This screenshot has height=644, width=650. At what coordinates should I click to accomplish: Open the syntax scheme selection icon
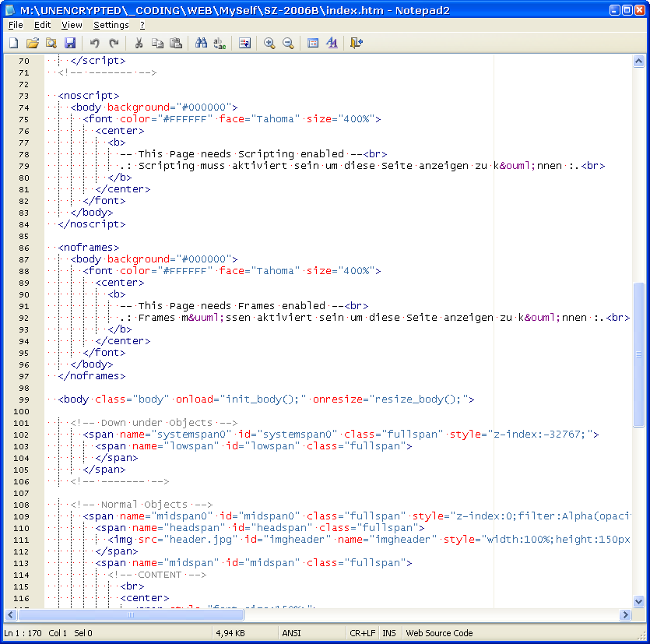tap(313, 43)
